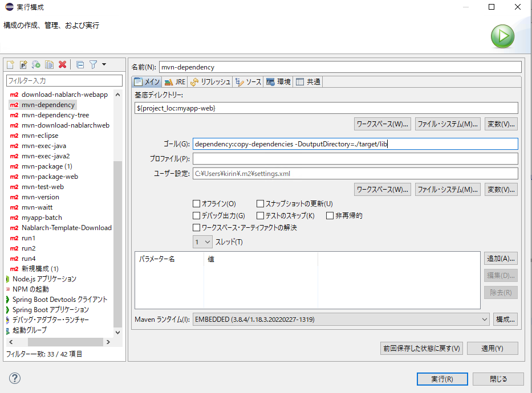532x393 pixels.
Task: Click the Export launch configuration icon
Action: click(36, 64)
